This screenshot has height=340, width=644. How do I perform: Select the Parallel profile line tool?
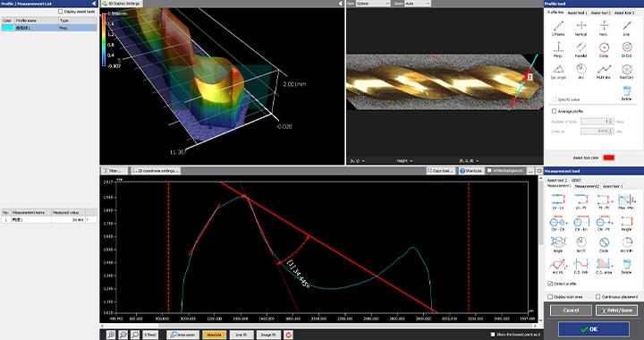(580, 50)
